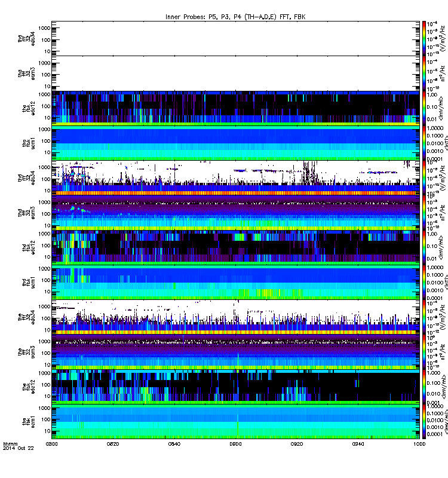
Task: Click the 'thd fbk scm1' panel label
Action: pyautogui.click(x=29, y=282)
